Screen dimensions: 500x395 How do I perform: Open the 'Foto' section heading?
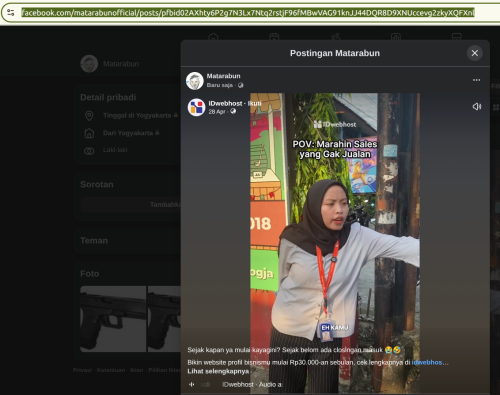(90, 274)
